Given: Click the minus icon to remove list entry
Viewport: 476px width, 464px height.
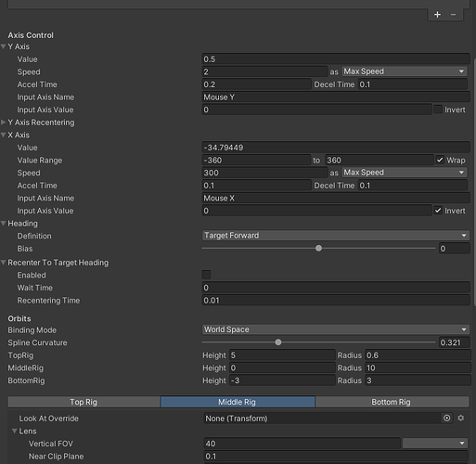Looking at the screenshot, I should [x=453, y=15].
